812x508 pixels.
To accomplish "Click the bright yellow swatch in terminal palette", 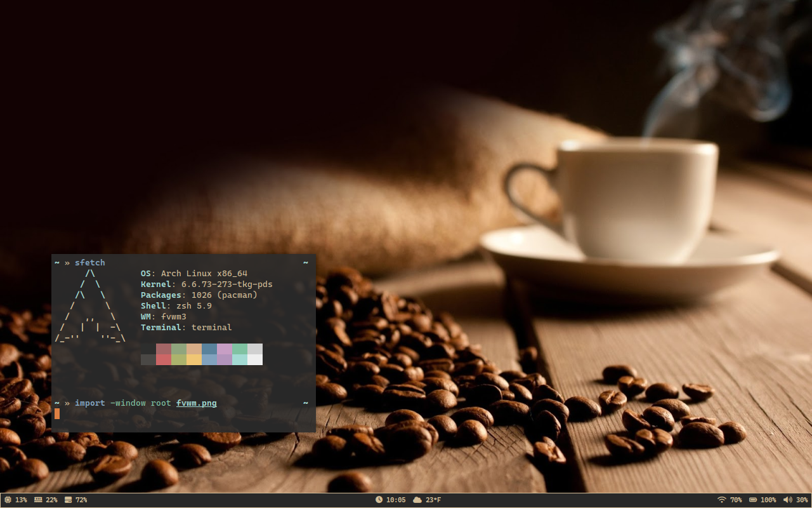I will coord(194,359).
